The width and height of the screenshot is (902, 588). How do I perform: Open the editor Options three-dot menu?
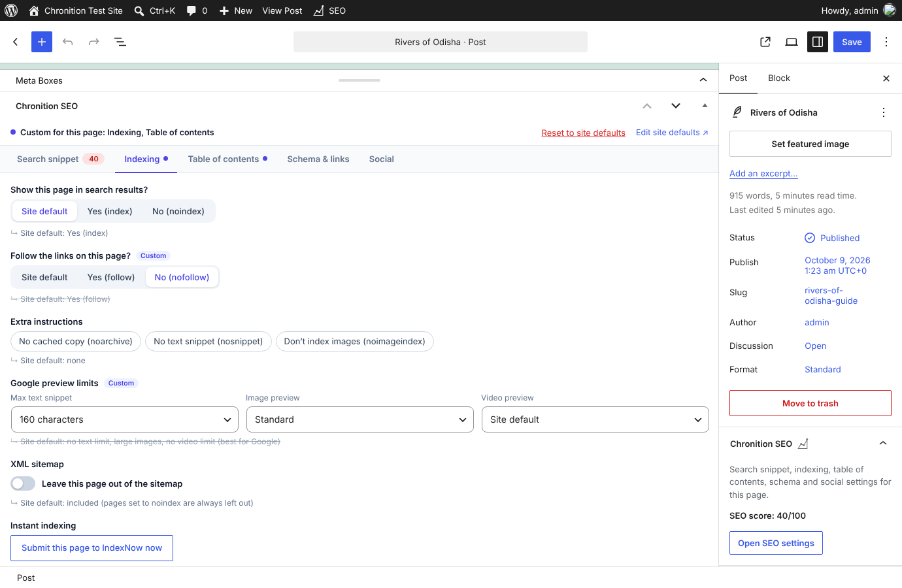coord(886,42)
